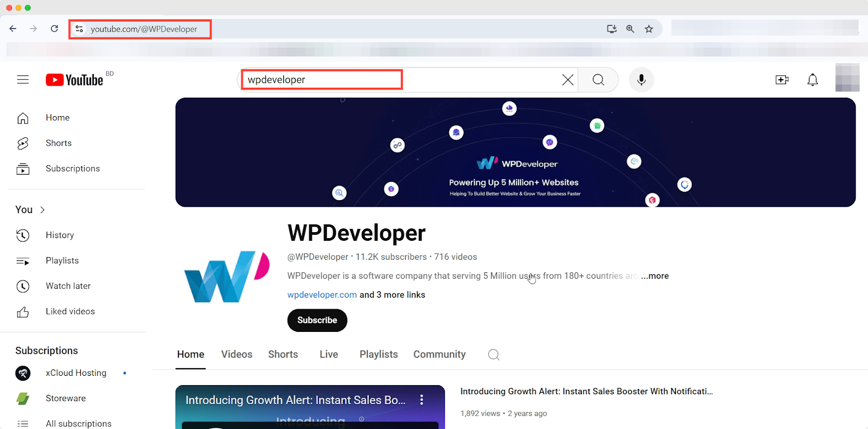868x429 pixels.
Task: Search within channel using magnifier icon
Action: pyautogui.click(x=494, y=355)
